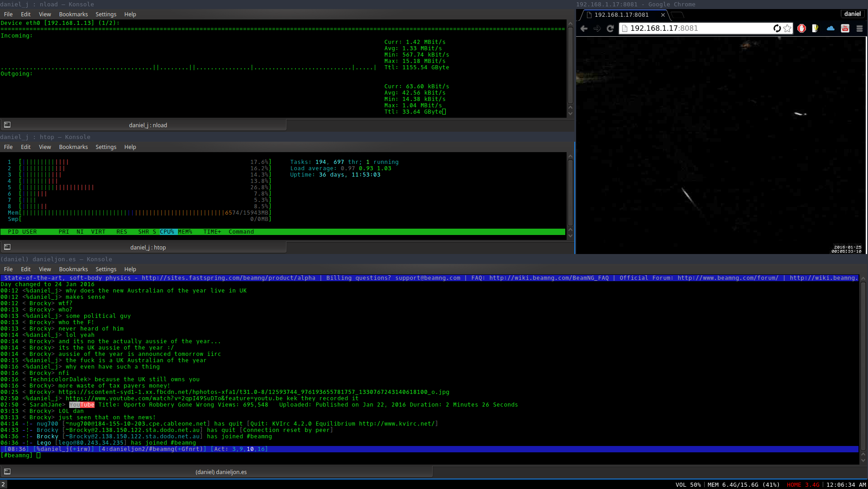Image resolution: width=868 pixels, height=489 pixels.
Task: Open Edit menu in nload Konsole
Action: [26, 14]
